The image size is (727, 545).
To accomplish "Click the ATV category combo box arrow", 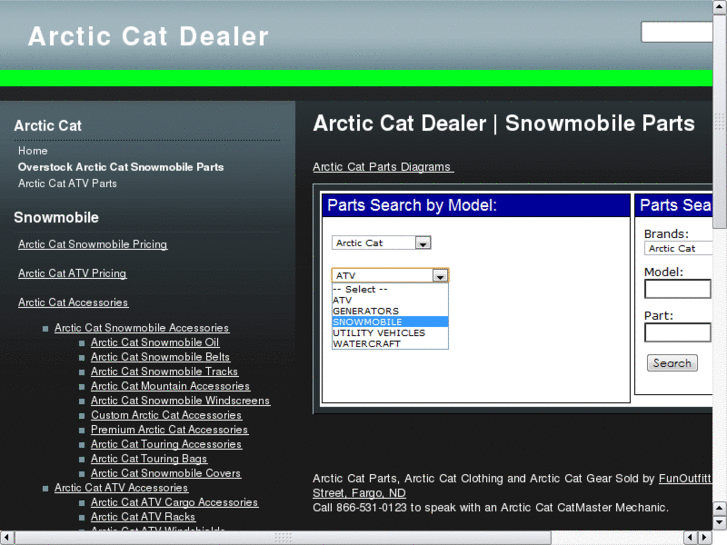I will click(x=440, y=276).
